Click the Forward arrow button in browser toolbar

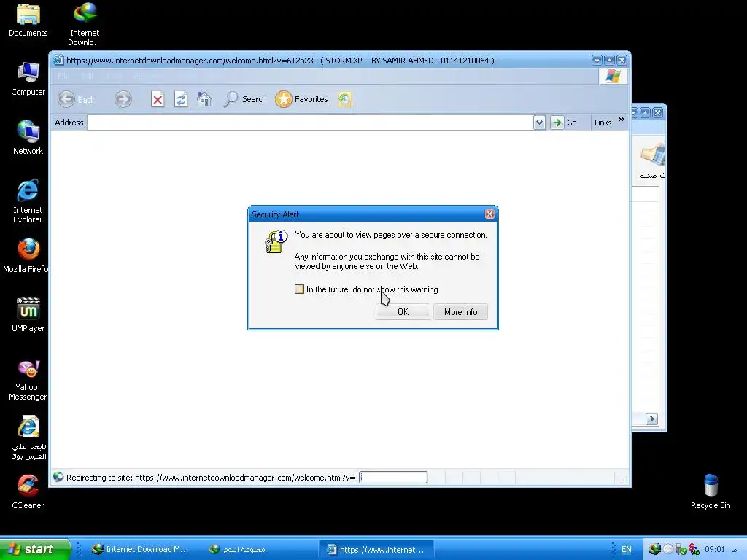click(123, 99)
